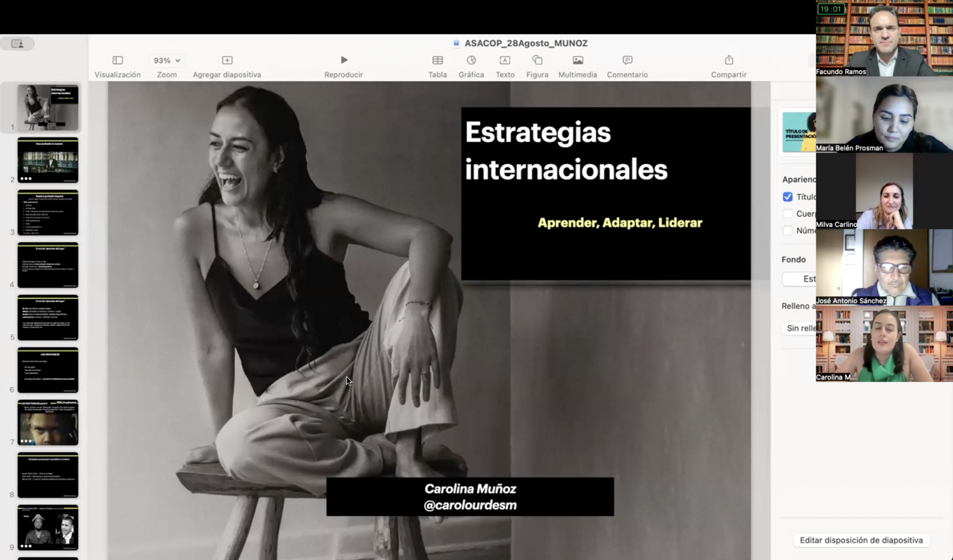Viewport: 953px width, 560px height.
Task: Click the Compartir share icon
Action: 729,61
